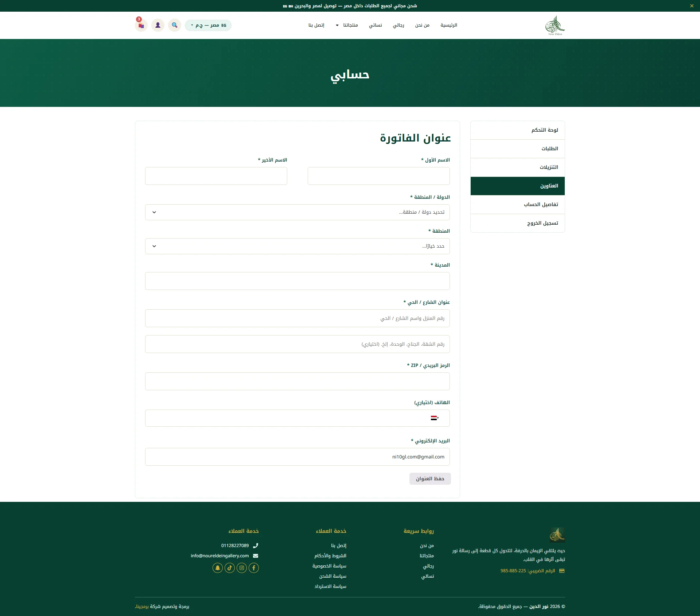Screen dimensions: 700x616
Task: Focus the المدينة city field
Action: point(297,281)
